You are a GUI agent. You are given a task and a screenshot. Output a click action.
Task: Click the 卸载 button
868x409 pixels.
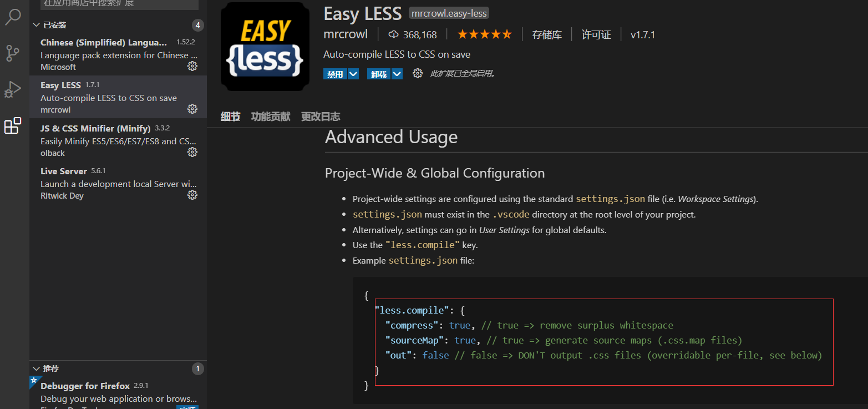click(379, 74)
